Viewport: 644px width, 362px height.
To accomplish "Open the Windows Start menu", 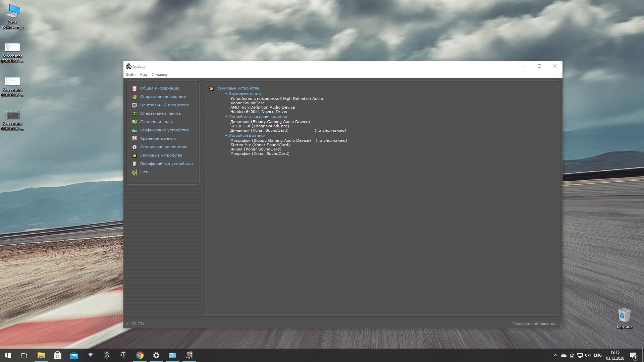I will [x=8, y=355].
